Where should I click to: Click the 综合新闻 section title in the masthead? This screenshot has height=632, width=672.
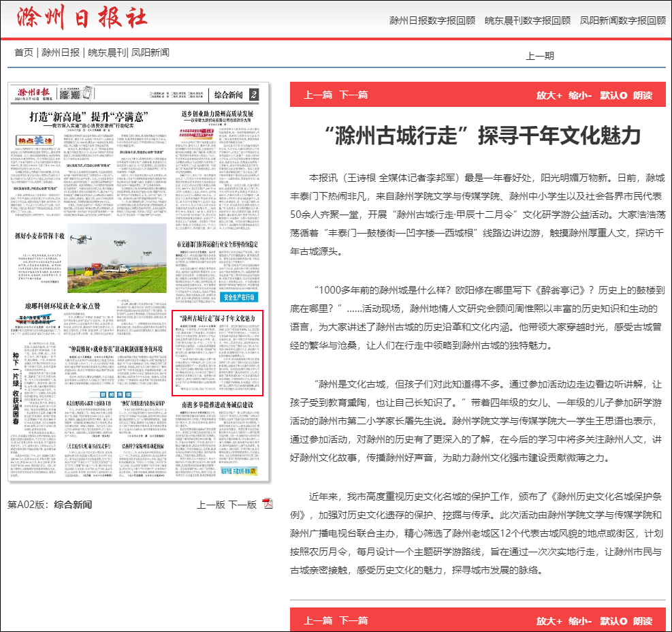[229, 95]
